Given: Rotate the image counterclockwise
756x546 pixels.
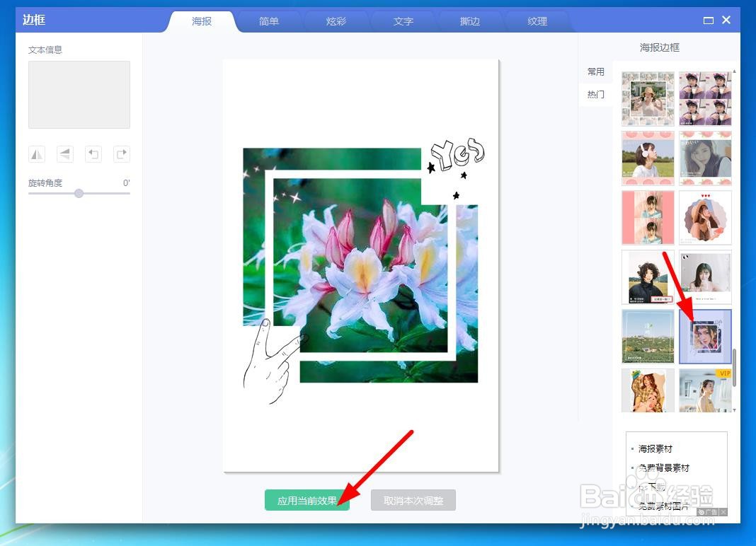Looking at the screenshot, I should (93, 154).
